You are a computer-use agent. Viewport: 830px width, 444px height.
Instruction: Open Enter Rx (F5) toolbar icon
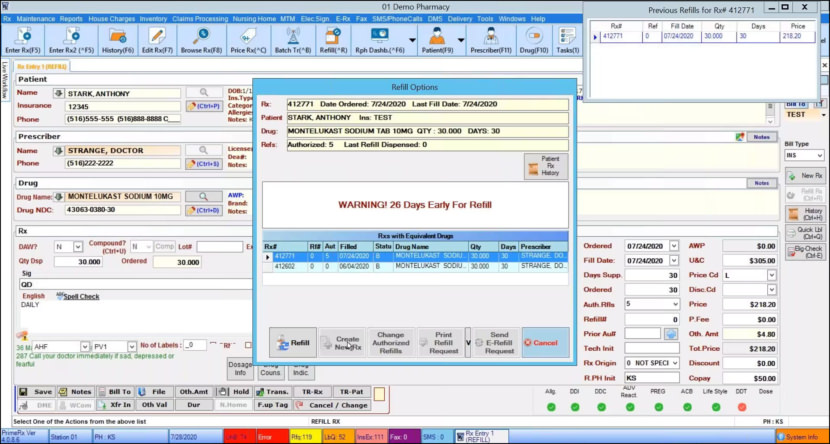click(x=23, y=41)
